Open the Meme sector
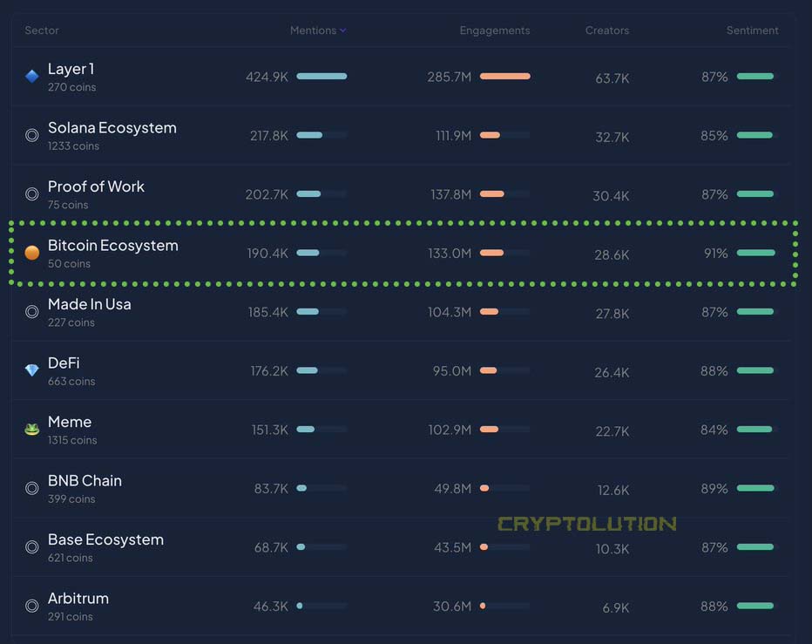Image resolution: width=812 pixels, height=644 pixels. coord(70,422)
